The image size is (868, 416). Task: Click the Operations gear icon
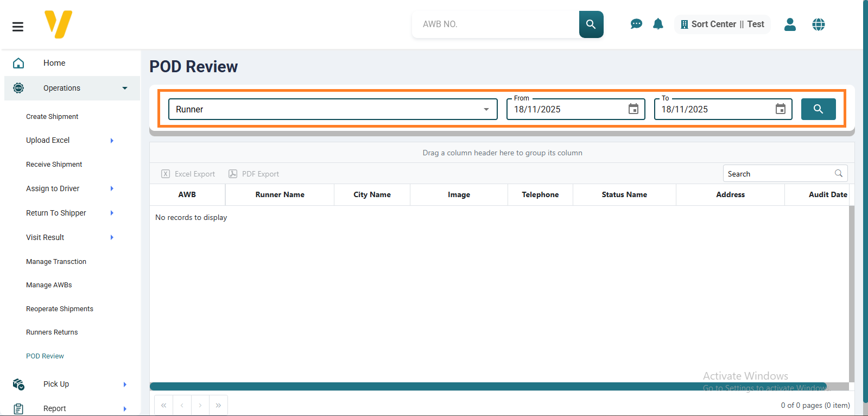coord(18,88)
